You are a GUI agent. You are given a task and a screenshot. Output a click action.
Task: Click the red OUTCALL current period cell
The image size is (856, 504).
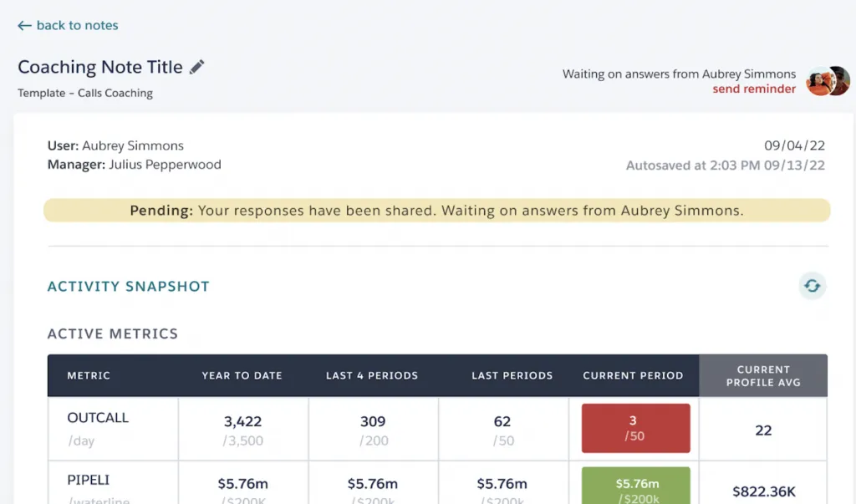point(635,428)
